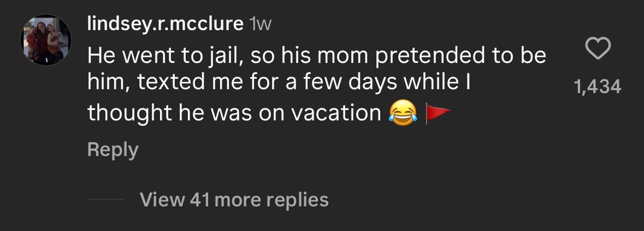Screen dimensions: 644x231
Task: Open lindsey.r.mcclure's profile picture
Action: coord(46,39)
